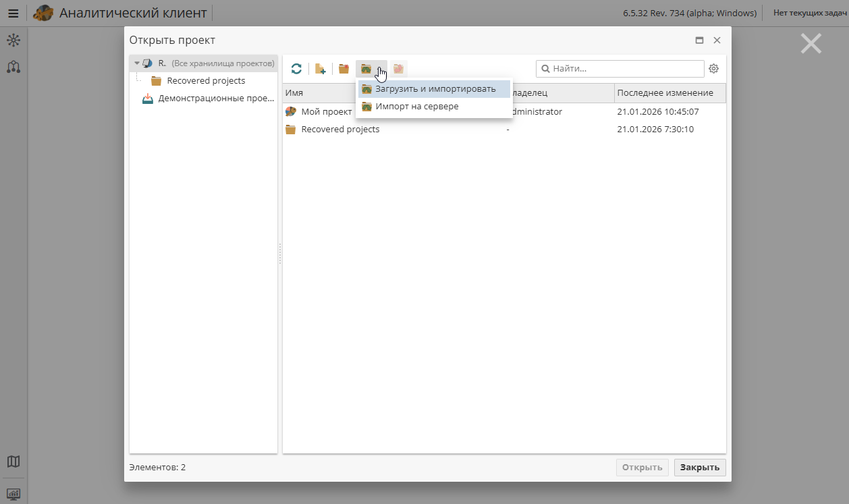Image resolution: width=849 pixels, height=504 pixels.
Task: Refresh the project list
Action: tap(296, 68)
